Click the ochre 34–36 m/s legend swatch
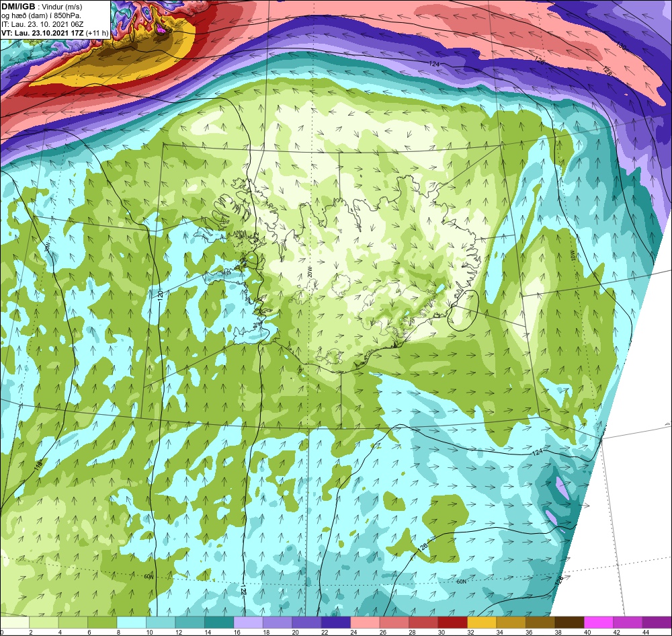 click(x=511, y=623)
